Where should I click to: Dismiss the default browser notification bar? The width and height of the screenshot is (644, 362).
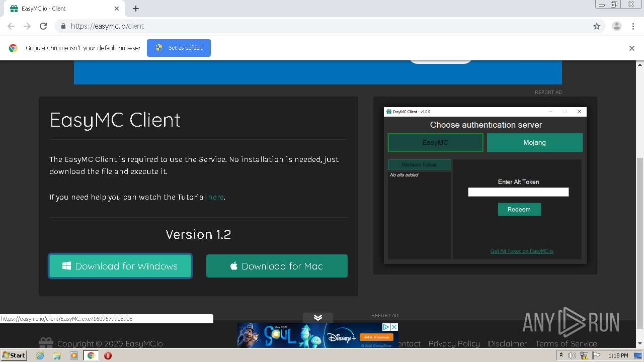coord(632,48)
